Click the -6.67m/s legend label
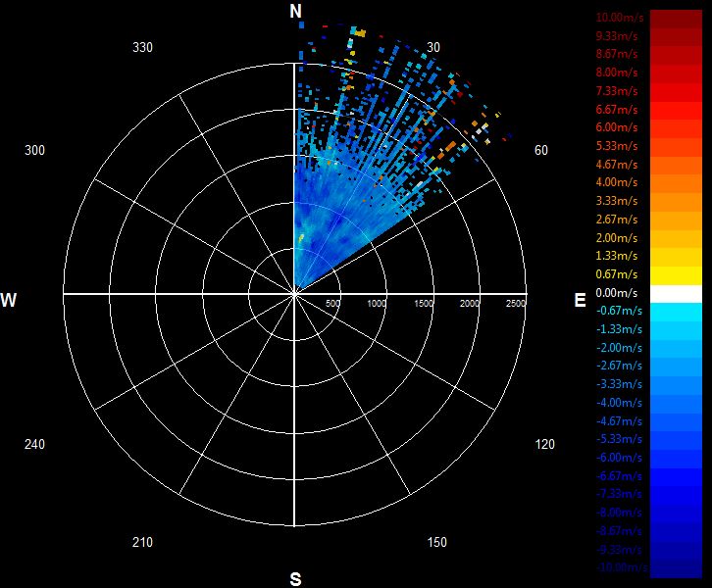The height and width of the screenshot is (588, 712). click(619, 476)
